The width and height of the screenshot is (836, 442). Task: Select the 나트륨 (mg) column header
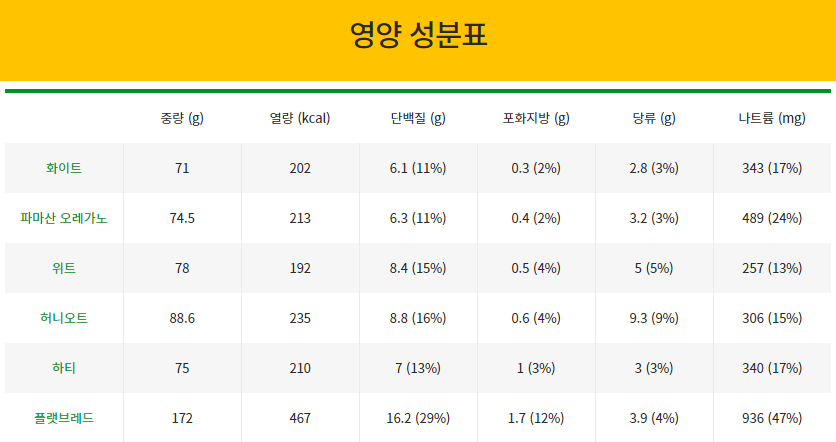click(772, 118)
